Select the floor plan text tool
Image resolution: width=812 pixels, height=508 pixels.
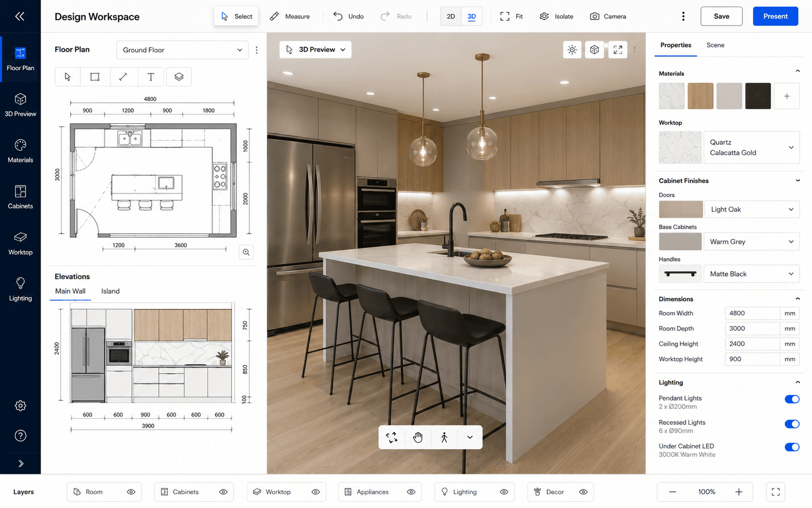tap(151, 77)
